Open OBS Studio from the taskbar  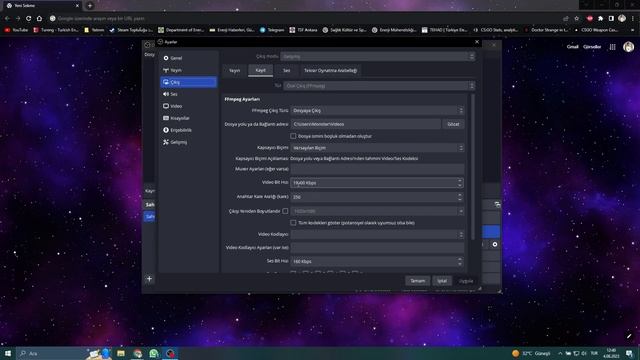point(170,353)
